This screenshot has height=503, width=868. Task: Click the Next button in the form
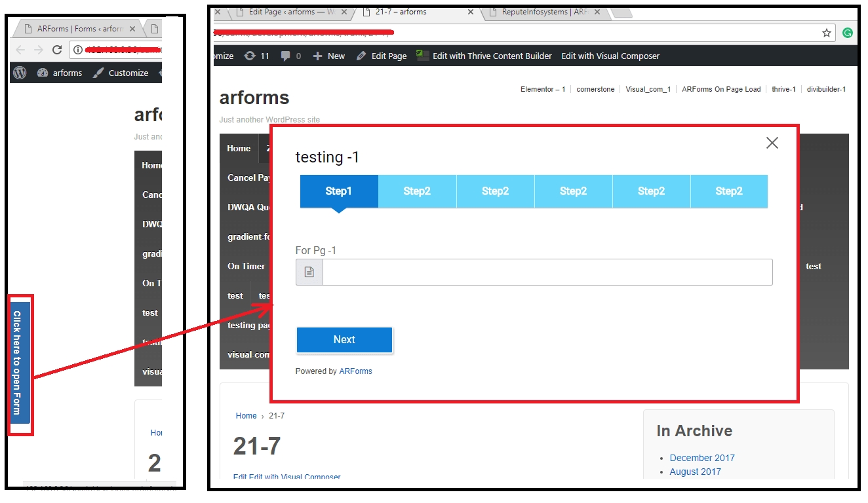coord(344,340)
